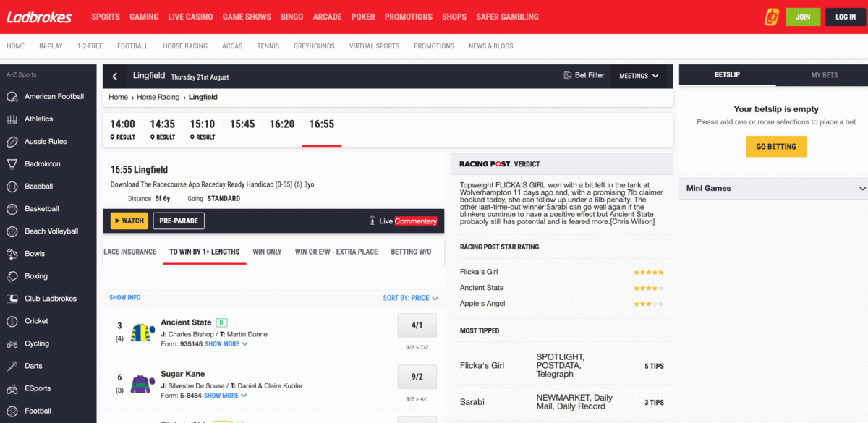Select the Win Only market tab
This screenshot has width=868, height=423.
267,252
